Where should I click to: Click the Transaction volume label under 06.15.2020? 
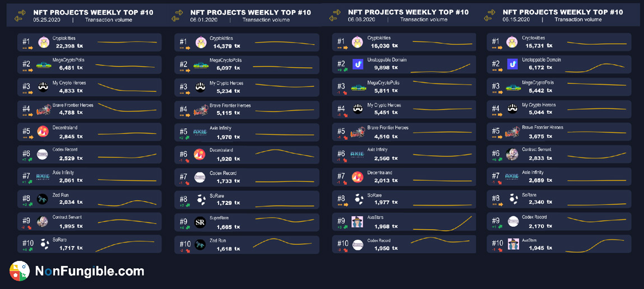click(x=578, y=20)
